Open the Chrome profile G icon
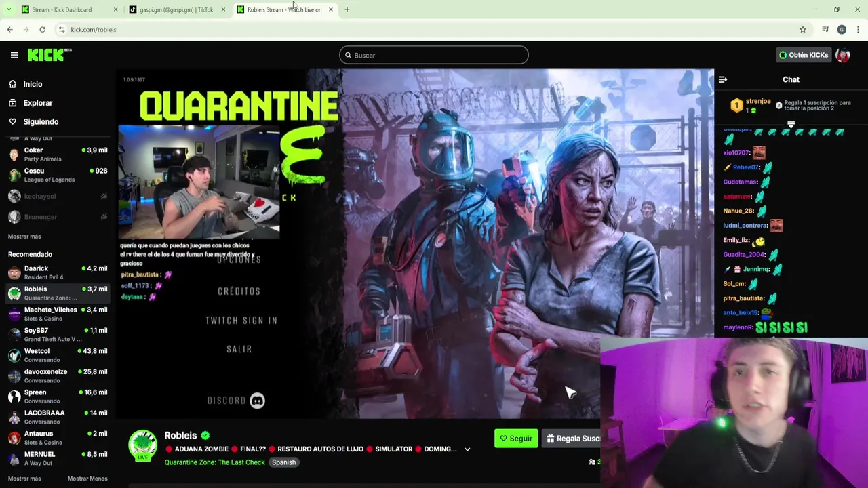 click(x=842, y=29)
